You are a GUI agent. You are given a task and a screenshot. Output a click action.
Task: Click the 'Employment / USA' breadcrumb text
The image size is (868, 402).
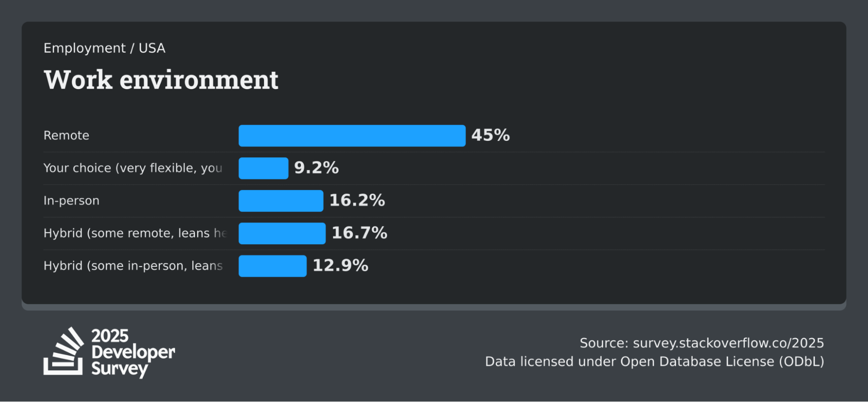[104, 48]
